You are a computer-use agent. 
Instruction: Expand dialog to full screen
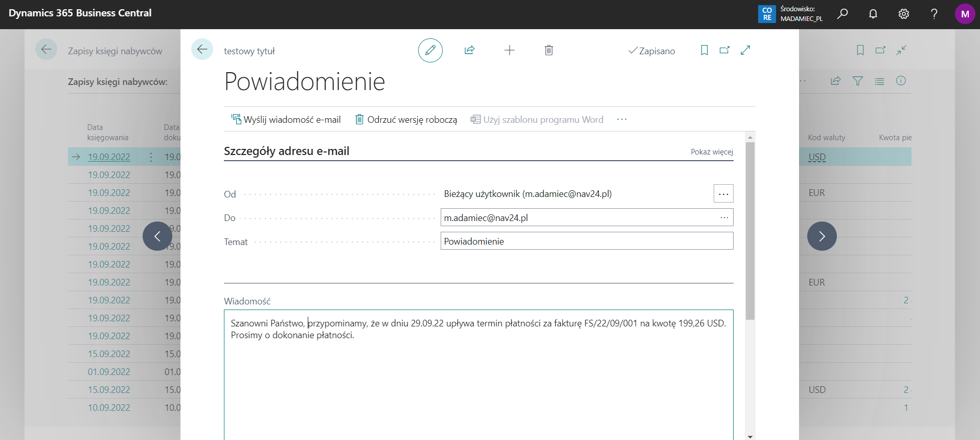click(745, 50)
